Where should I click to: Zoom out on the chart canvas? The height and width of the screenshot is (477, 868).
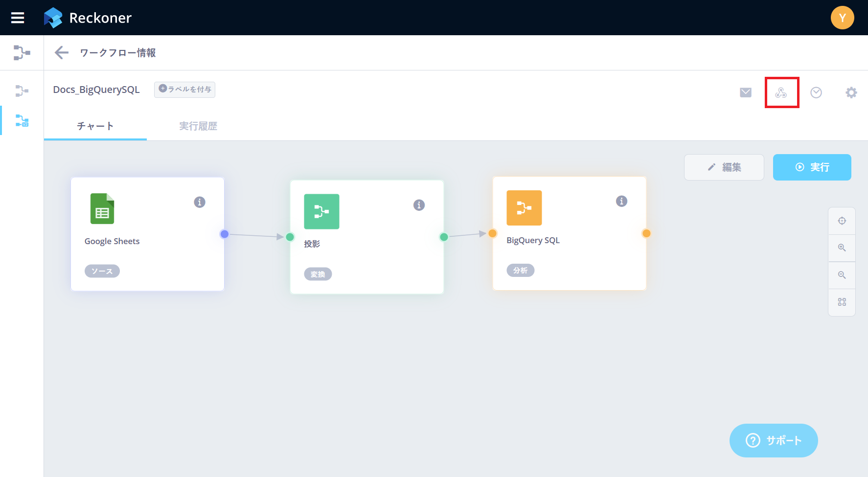coord(842,275)
